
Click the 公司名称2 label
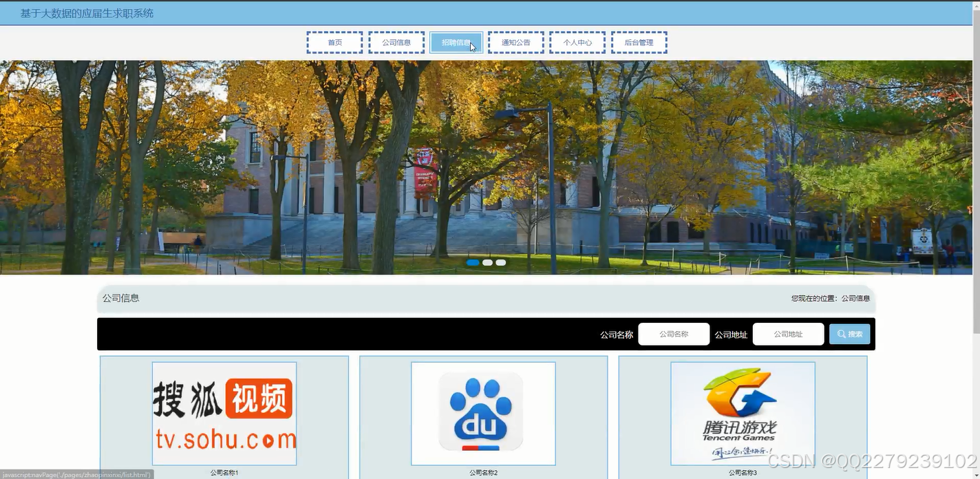(483, 473)
